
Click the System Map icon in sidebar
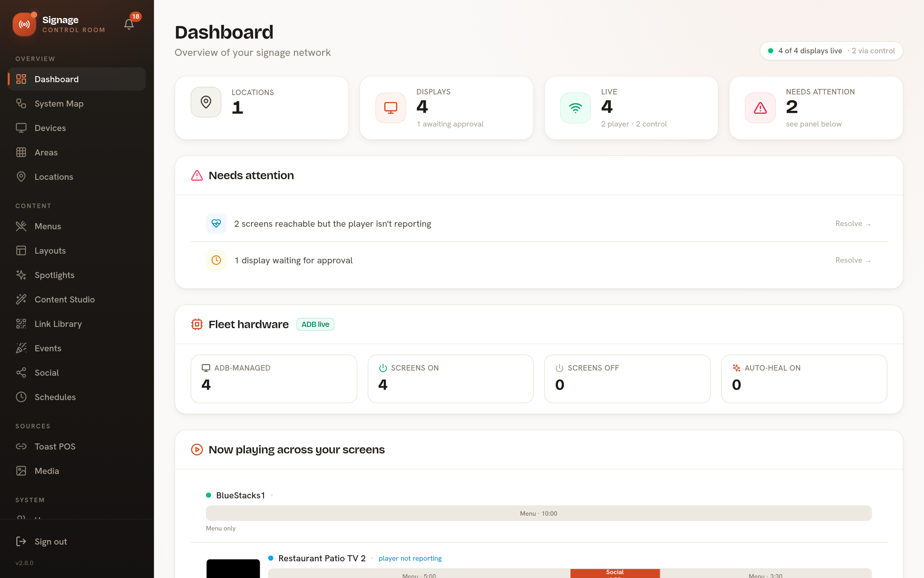click(x=21, y=104)
